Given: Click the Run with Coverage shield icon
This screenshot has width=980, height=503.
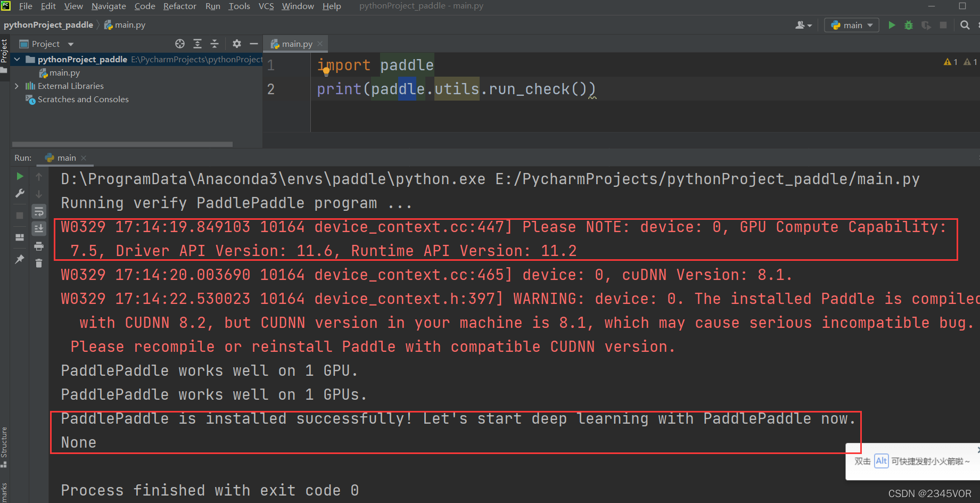Looking at the screenshot, I should (x=926, y=25).
